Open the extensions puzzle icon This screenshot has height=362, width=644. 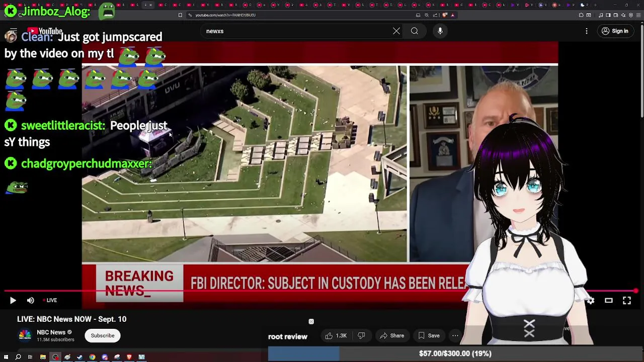(x=581, y=15)
